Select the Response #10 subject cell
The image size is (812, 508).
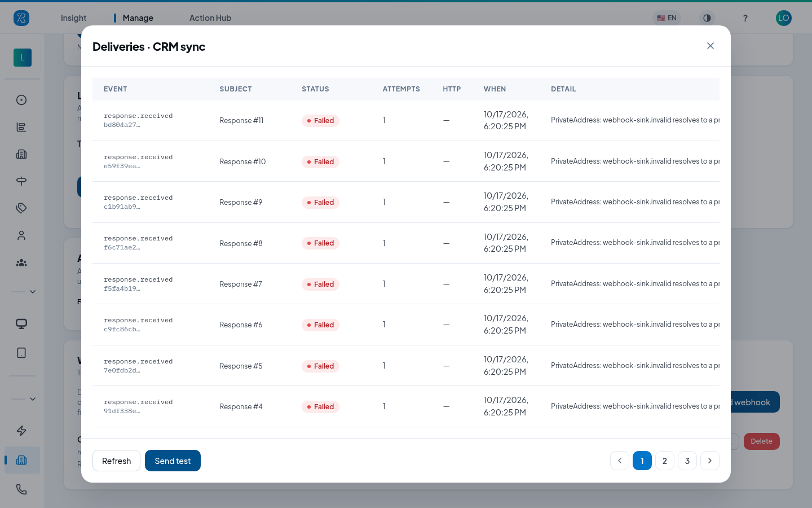(242, 161)
